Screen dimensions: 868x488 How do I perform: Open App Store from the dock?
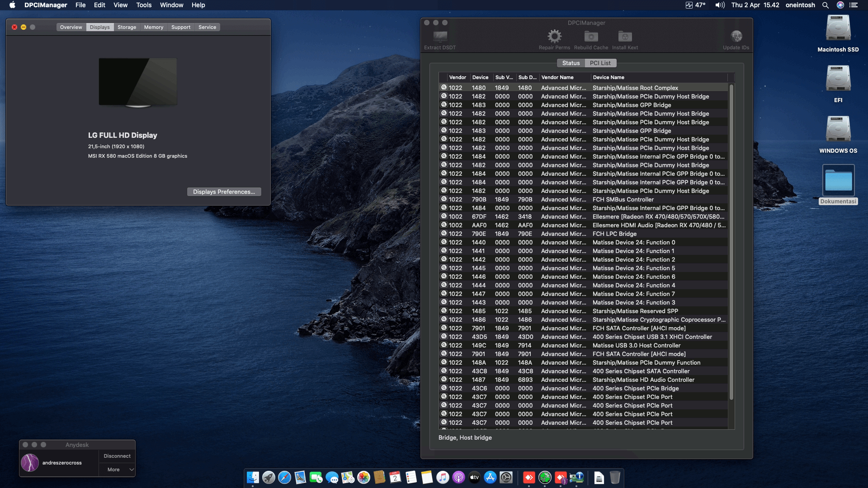click(x=490, y=477)
